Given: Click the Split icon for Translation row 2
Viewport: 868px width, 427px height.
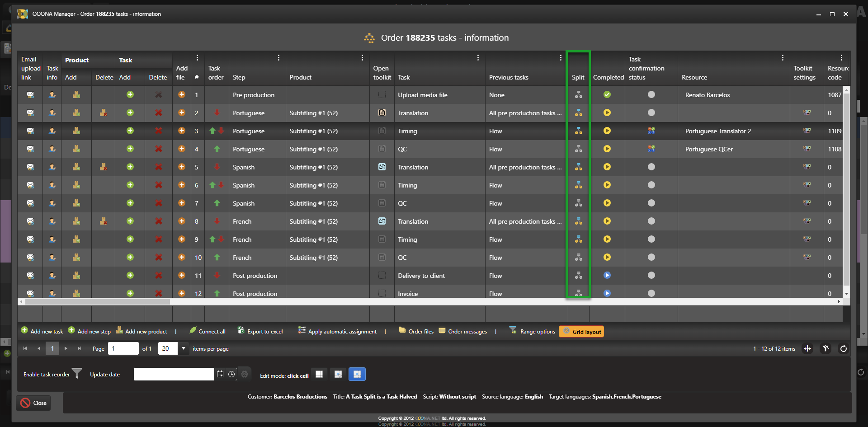Looking at the screenshot, I should coord(578,113).
